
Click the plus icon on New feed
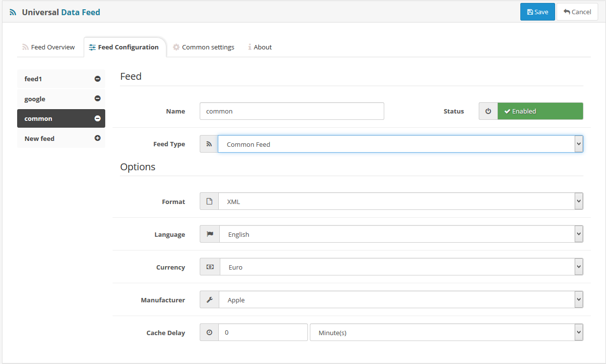click(x=97, y=138)
